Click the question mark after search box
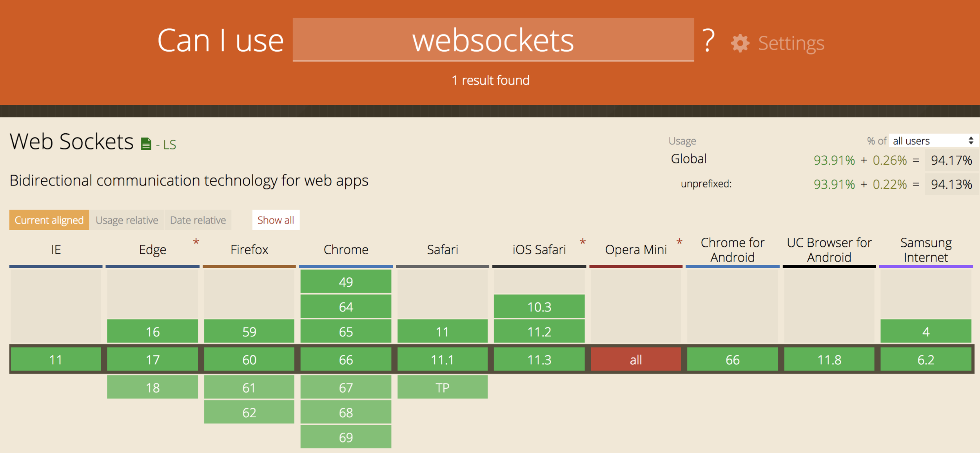This screenshot has width=980, height=453. pyautogui.click(x=708, y=40)
